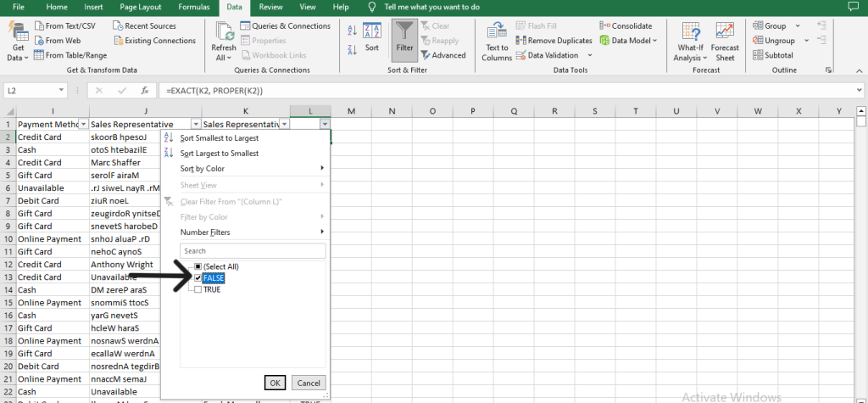Check the TRUE filter checkbox
The image size is (868, 403).
click(198, 289)
